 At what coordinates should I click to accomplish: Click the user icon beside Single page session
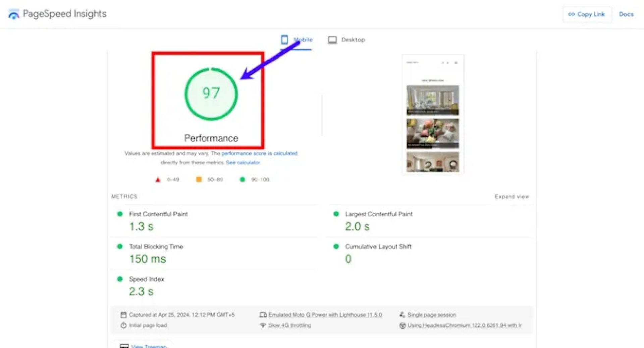pyautogui.click(x=402, y=315)
